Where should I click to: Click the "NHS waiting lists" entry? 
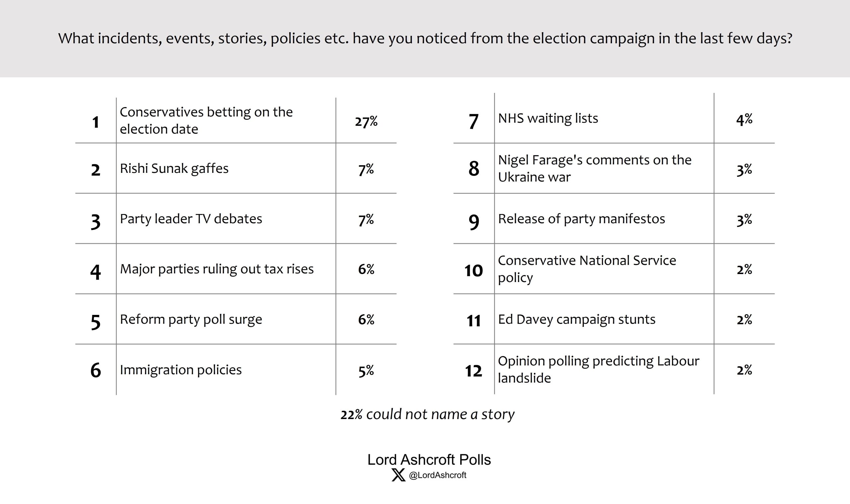pyautogui.click(x=548, y=118)
